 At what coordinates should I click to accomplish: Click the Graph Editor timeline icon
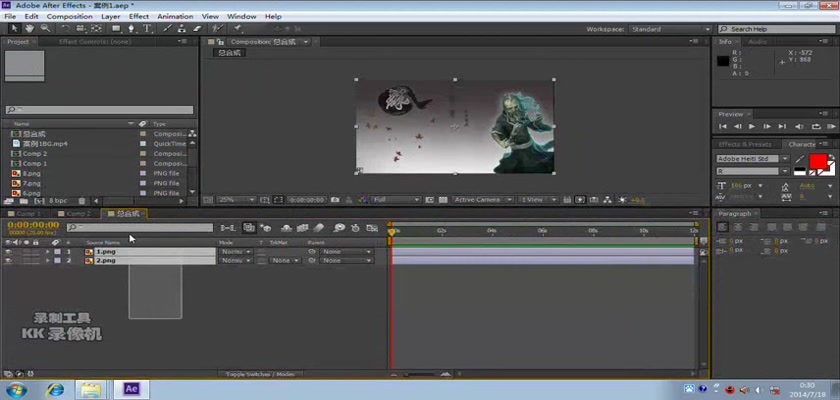click(372, 228)
